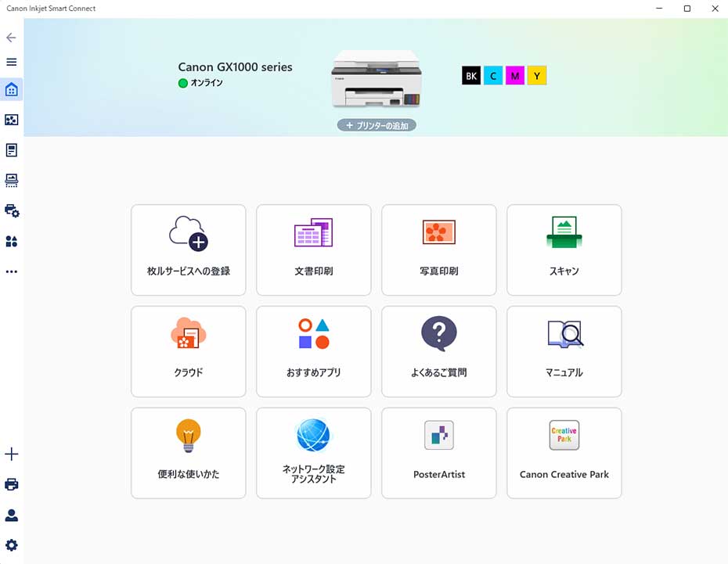Go back with the left arrow icon
The width and height of the screenshot is (728, 564).
click(x=11, y=38)
